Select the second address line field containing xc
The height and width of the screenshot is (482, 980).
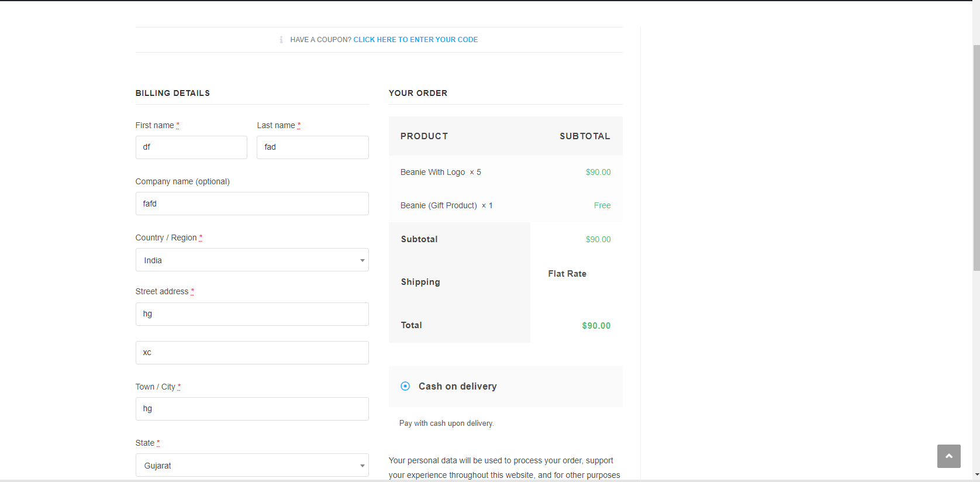point(251,353)
